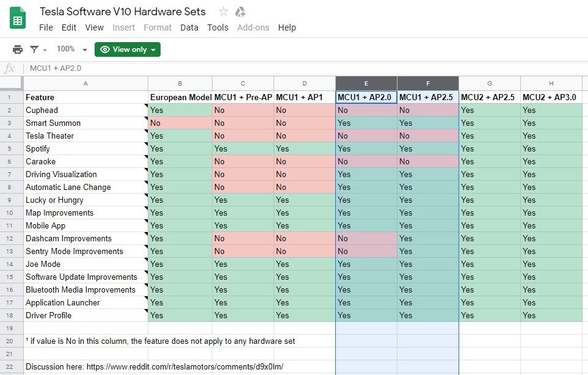This screenshot has width=588, height=375.
Task: Open the View menu
Action: [x=94, y=27]
